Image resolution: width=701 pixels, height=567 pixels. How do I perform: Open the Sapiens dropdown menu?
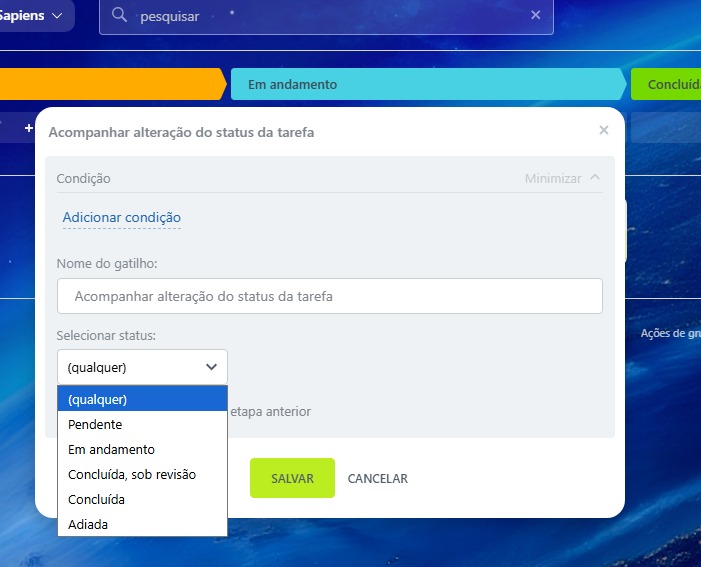(x=35, y=16)
